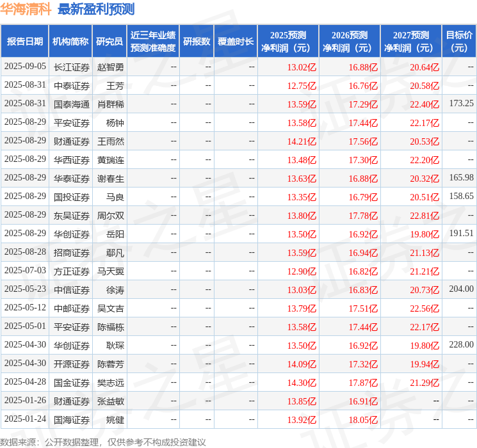The height and width of the screenshot is (448, 477).
Task: Click the 17.78亿 forecast value
Action: (x=363, y=216)
